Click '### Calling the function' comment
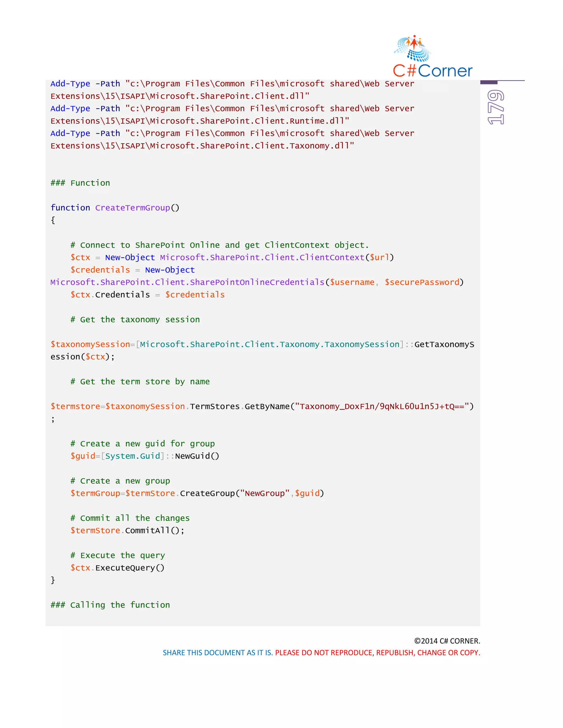Screen dimensions: 563x728 click(x=110, y=605)
